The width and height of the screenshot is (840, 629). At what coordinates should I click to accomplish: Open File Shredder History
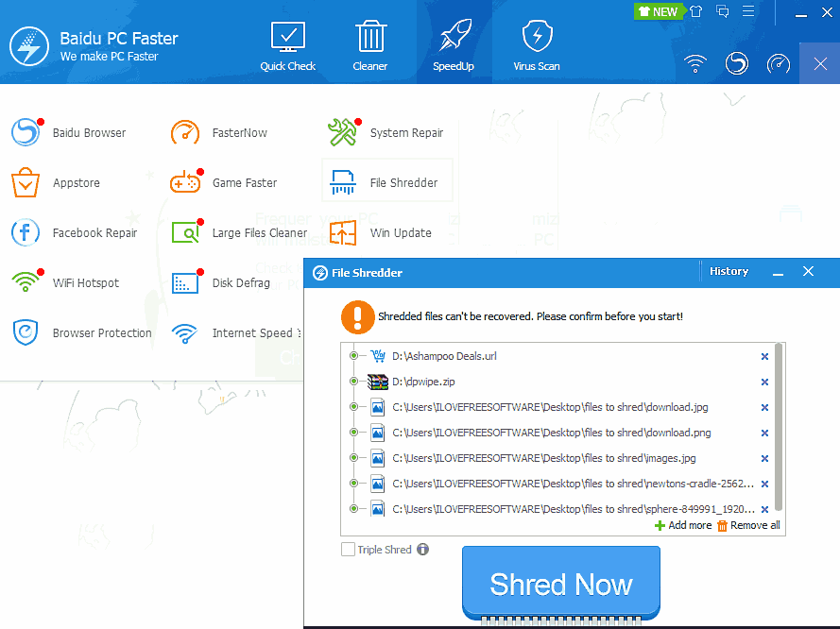click(729, 271)
